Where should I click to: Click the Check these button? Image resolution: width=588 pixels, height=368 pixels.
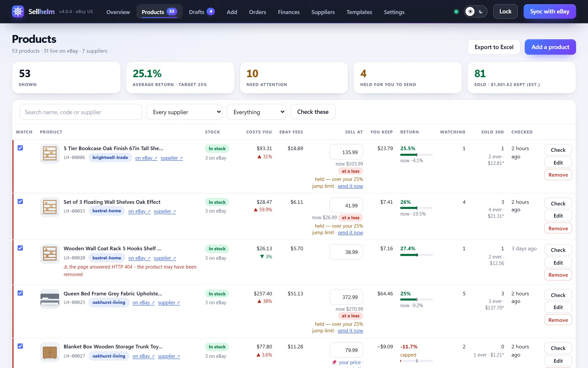pos(313,112)
